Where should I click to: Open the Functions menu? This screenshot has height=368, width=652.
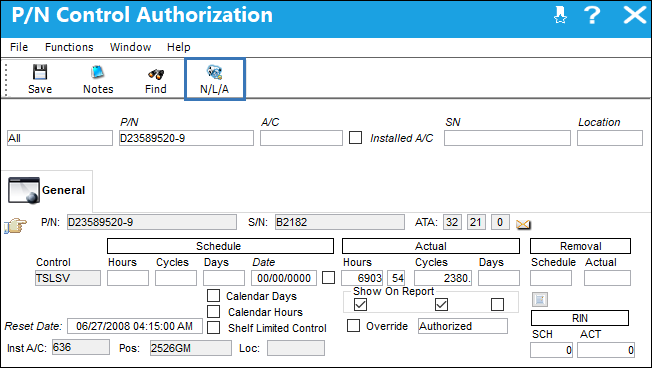coord(69,47)
